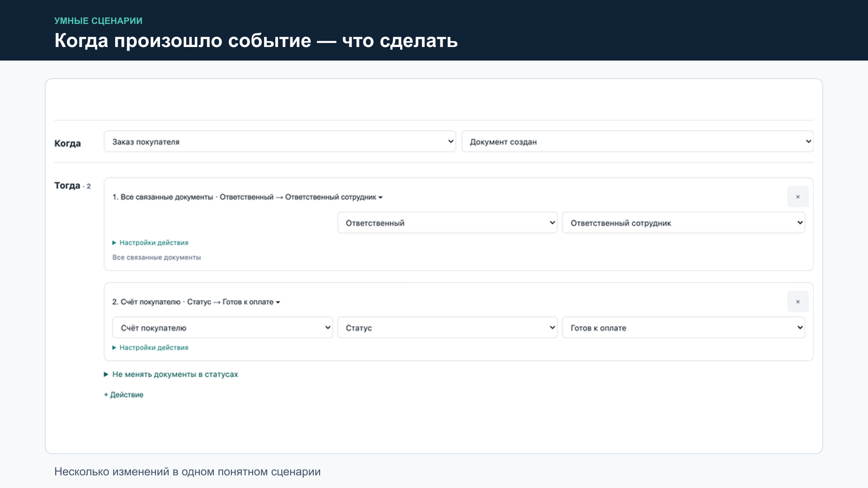
Task: Open the 'Готов к оплате' value dropdown
Action: tap(683, 328)
